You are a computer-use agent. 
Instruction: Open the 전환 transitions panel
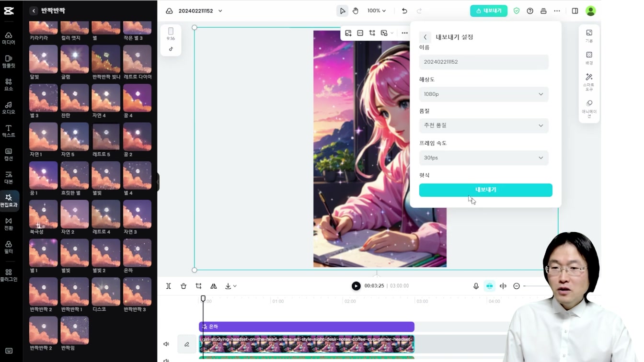9,224
